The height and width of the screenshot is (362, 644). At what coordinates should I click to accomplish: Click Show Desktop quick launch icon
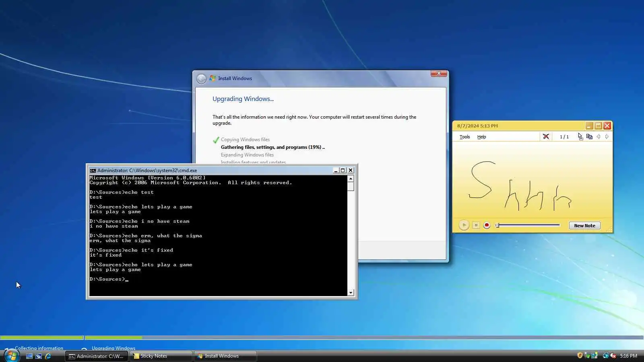pos(29,356)
